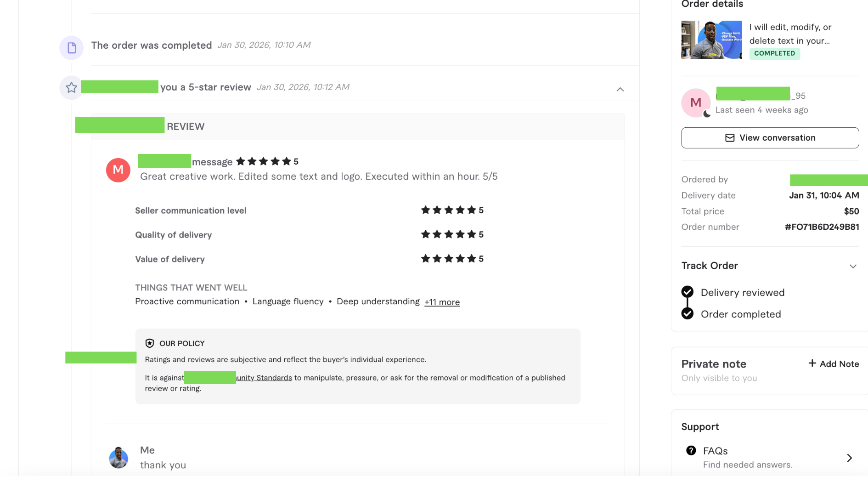Click the Delivery reviewed checkmark
Viewport: 868px width, 488px height.
pyautogui.click(x=688, y=292)
